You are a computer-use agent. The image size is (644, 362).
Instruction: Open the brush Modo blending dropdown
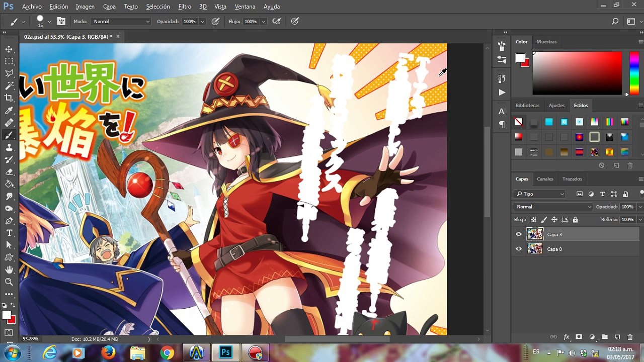[x=121, y=22]
